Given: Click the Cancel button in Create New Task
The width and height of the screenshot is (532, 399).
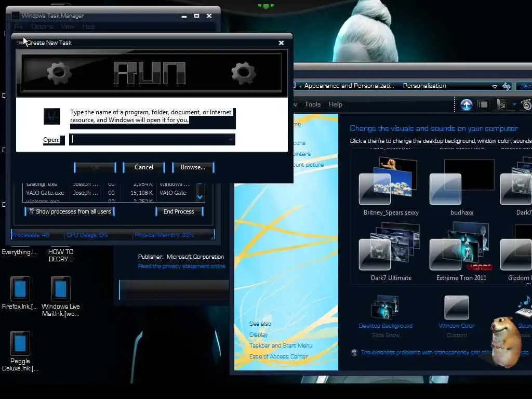Looking at the screenshot, I should 144,167.
